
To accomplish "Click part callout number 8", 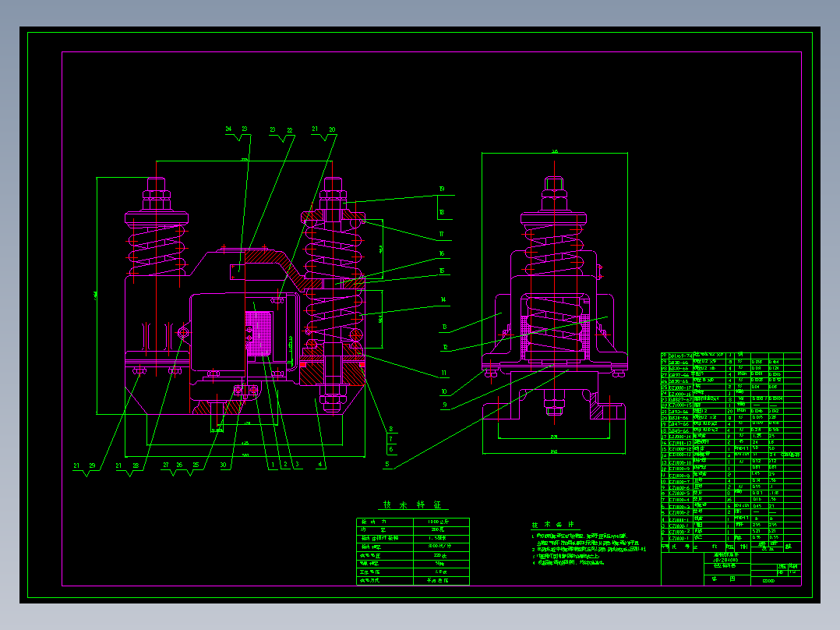I will [391, 429].
